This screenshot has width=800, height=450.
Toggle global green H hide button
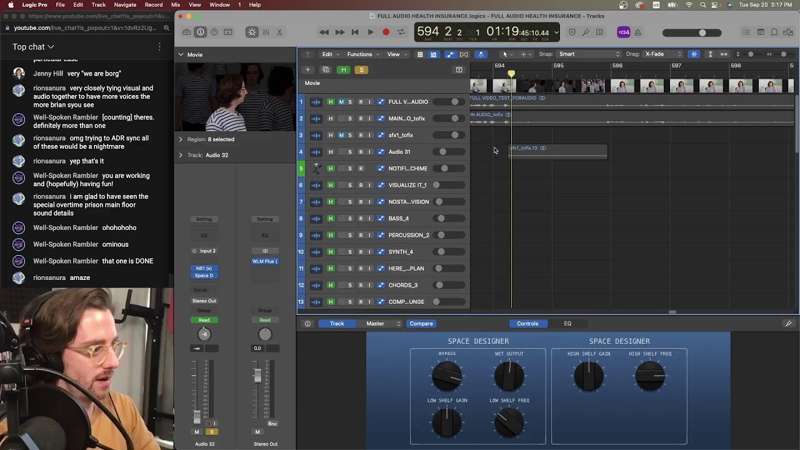coord(343,70)
